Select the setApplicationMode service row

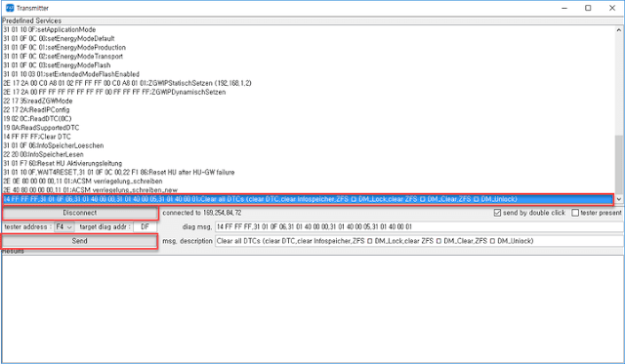tap(309, 30)
